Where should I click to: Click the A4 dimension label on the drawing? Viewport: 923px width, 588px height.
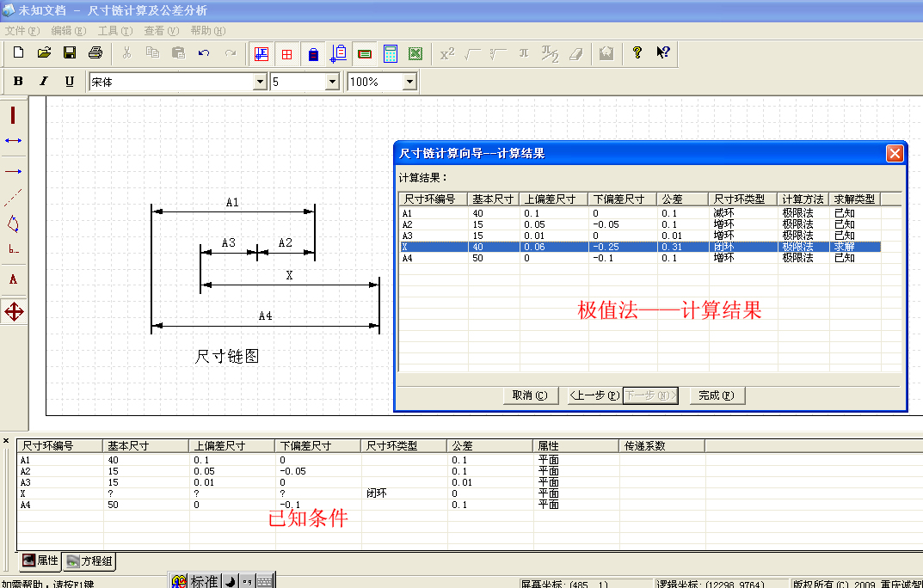click(266, 315)
